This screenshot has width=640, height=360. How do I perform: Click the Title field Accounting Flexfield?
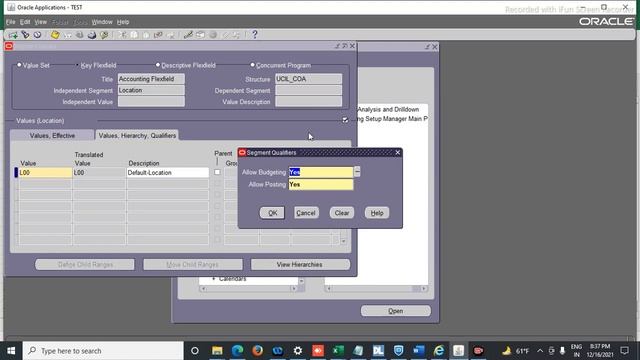pyautogui.click(x=151, y=79)
